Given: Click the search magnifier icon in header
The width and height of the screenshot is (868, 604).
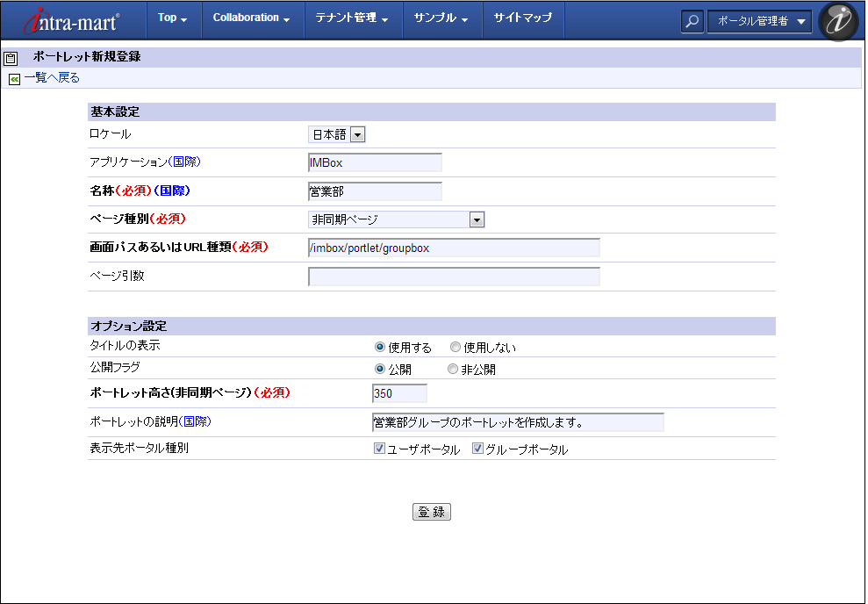Looking at the screenshot, I should point(692,22).
